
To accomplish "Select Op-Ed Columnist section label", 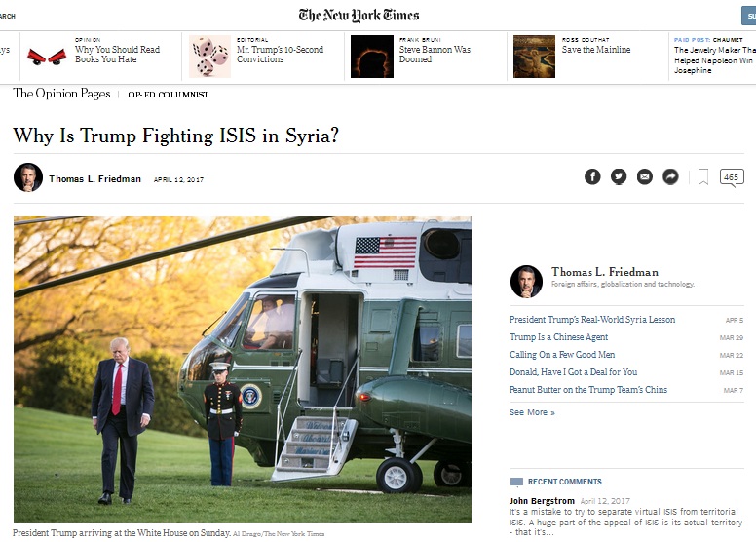I will [168, 95].
